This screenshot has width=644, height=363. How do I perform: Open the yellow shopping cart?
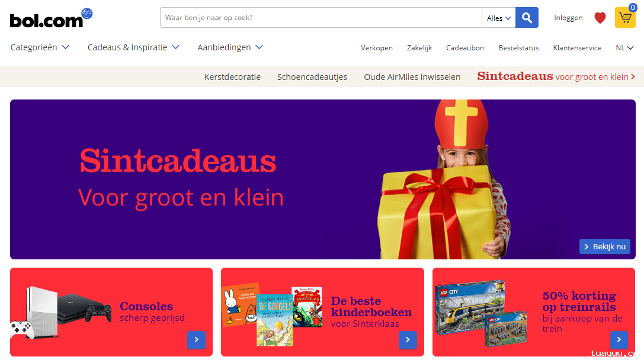coord(625,18)
